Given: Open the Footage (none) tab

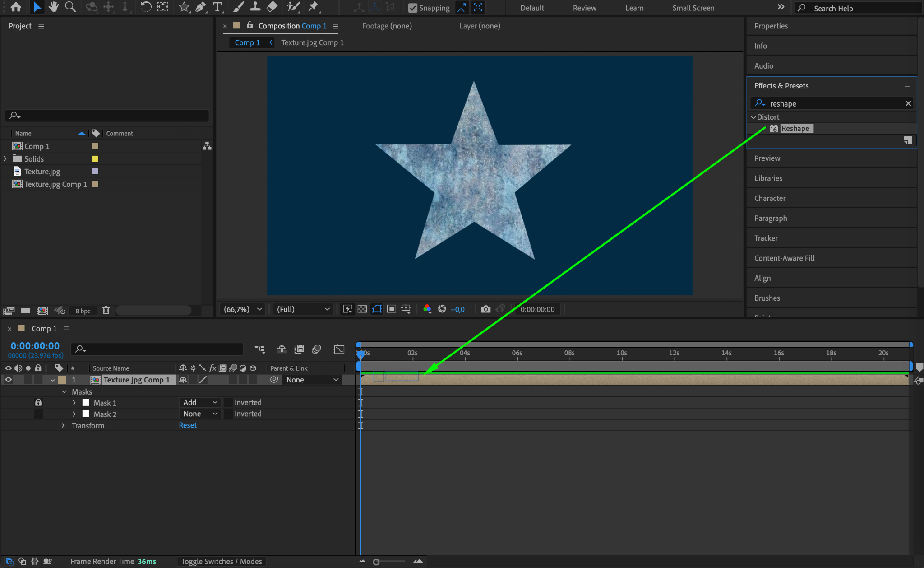Looking at the screenshot, I should coord(387,26).
